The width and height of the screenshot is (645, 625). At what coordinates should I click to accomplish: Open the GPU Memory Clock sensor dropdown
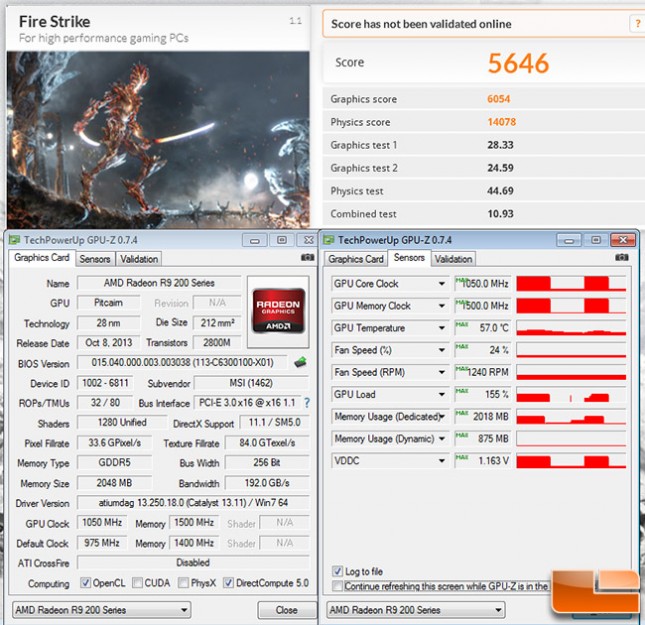[441, 306]
